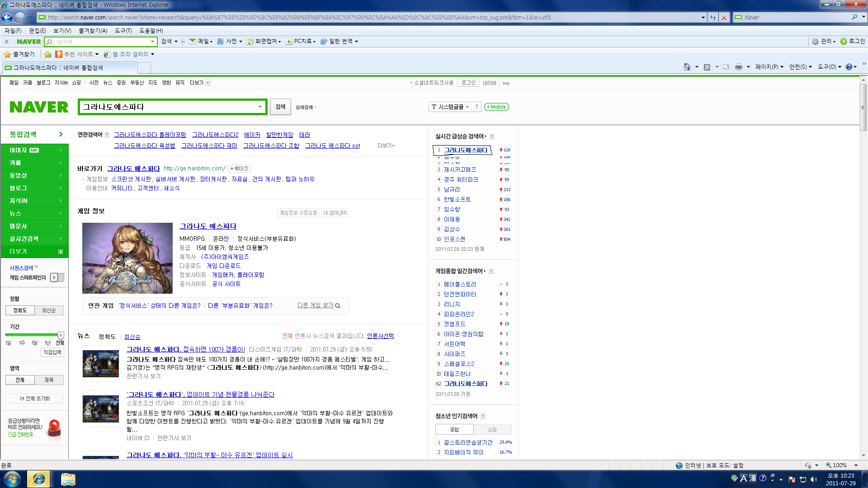The height and width of the screenshot is (488, 868).
Task: Click the main Naver search input field
Action: [x=167, y=107]
